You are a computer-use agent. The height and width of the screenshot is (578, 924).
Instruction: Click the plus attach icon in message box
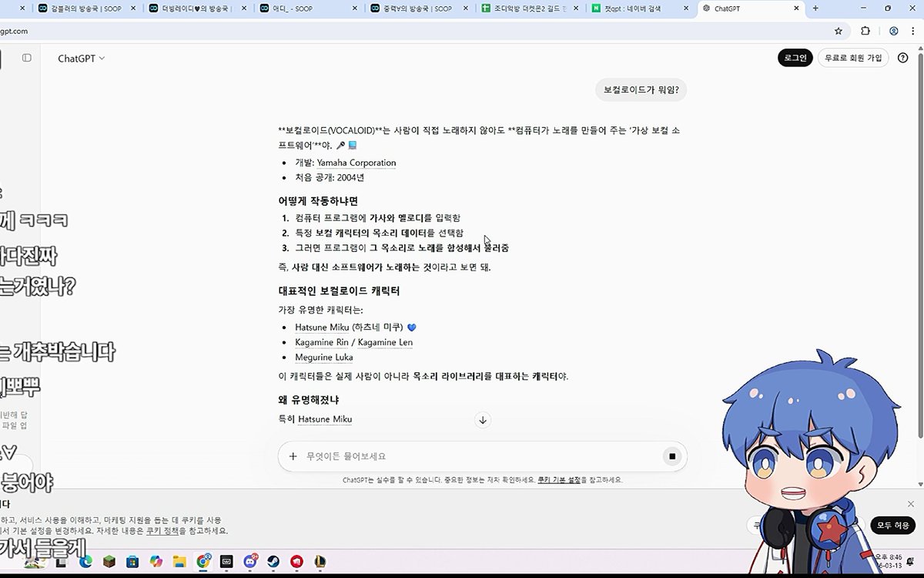[293, 456]
